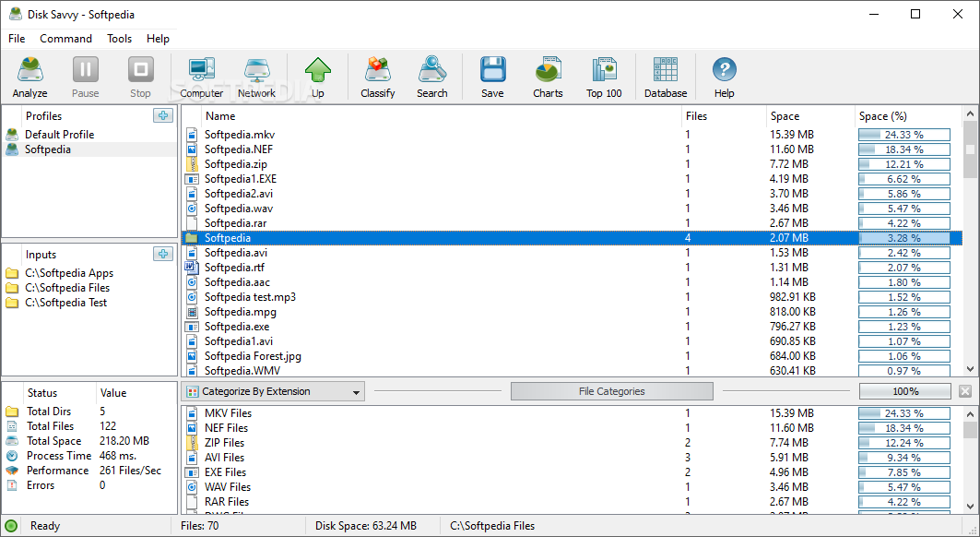Image resolution: width=980 pixels, height=537 pixels.
Task: Click the File Categories button
Action: 611,391
